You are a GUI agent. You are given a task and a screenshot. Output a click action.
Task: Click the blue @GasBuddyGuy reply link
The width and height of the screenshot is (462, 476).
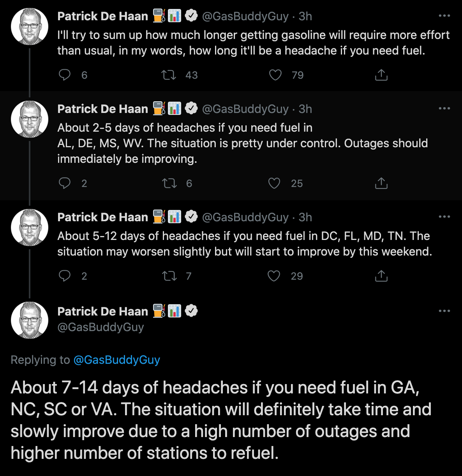click(116, 360)
